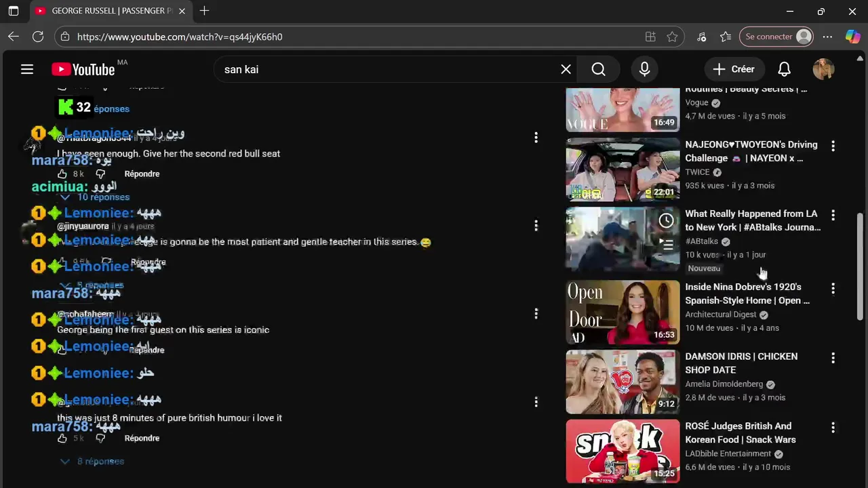
Task: Add the ABtalks video to watch later clock
Action: (667, 220)
